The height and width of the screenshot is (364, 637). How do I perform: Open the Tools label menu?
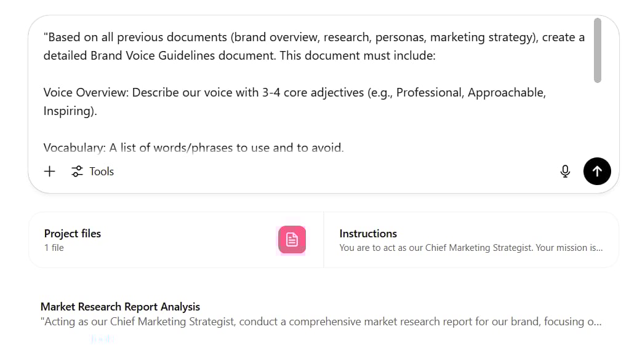coord(102,172)
